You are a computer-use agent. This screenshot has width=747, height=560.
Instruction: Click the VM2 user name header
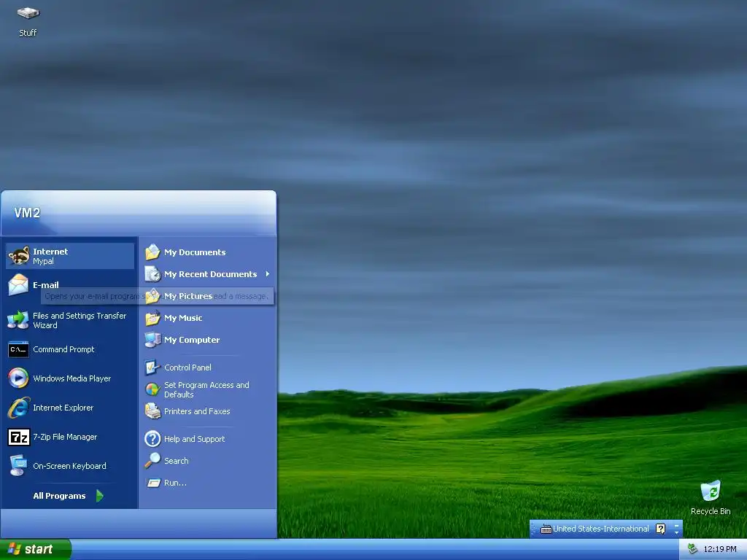click(27, 213)
